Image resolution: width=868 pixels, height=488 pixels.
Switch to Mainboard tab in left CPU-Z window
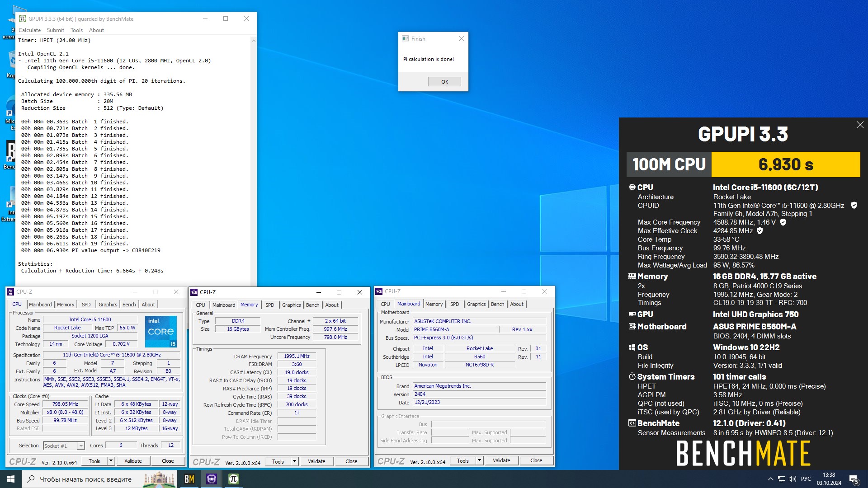point(40,305)
